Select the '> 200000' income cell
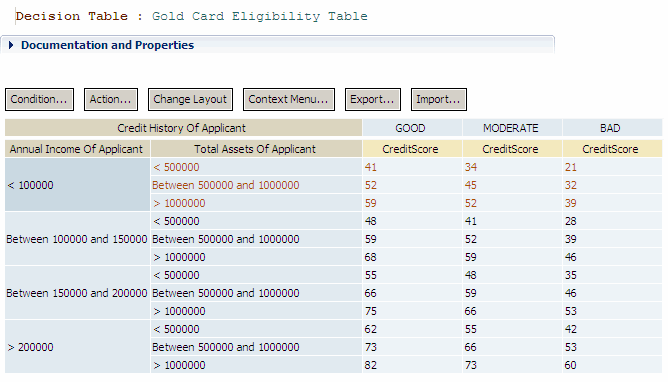The height and width of the screenshot is (382, 668). coord(77,347)
